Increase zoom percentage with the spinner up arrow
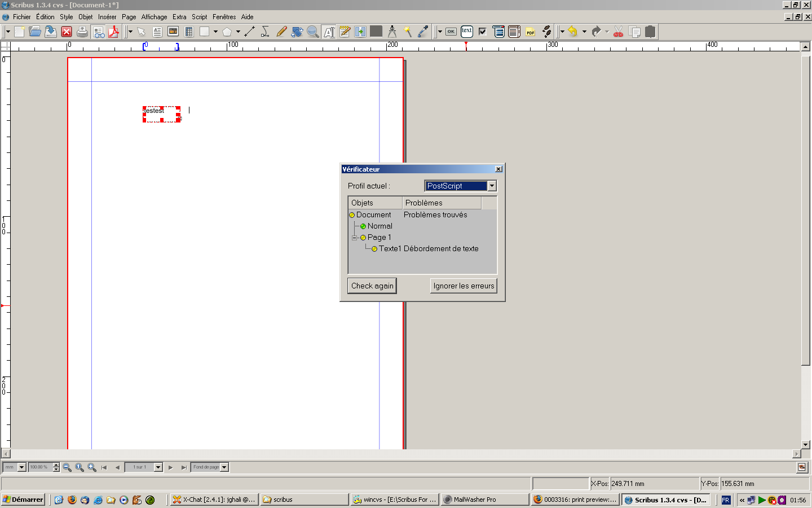The width and height of the screenshot is (812, 508). point(56,465)
